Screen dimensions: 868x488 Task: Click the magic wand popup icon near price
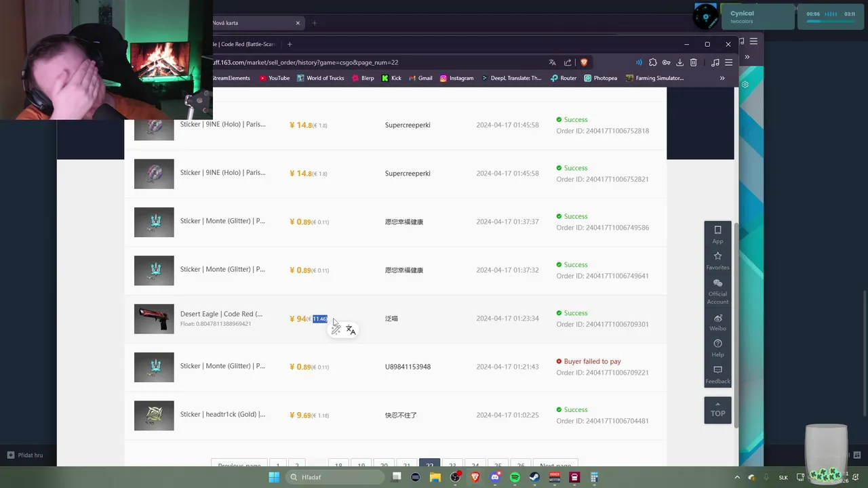[x=336, y=329]
